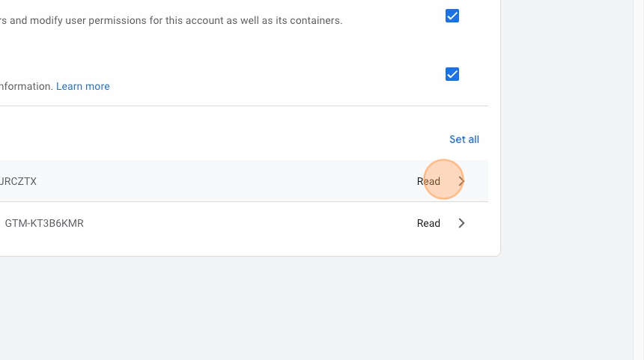Click empty middle of the GTM-KT3B6KMR row
Viewport: 644px width, 360px height.
coord(247,223)
